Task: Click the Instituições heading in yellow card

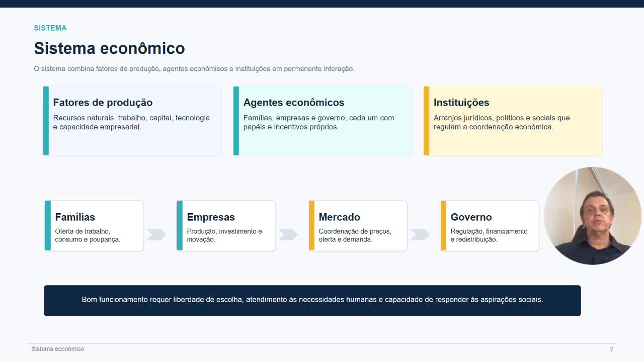Action: click(x=461, y=103)
